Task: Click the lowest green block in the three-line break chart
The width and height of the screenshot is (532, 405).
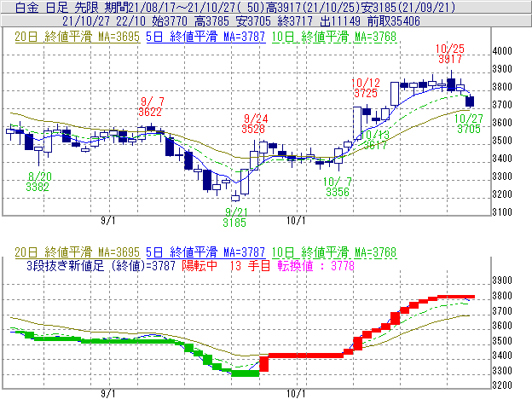Action: [x=246, y=373]
